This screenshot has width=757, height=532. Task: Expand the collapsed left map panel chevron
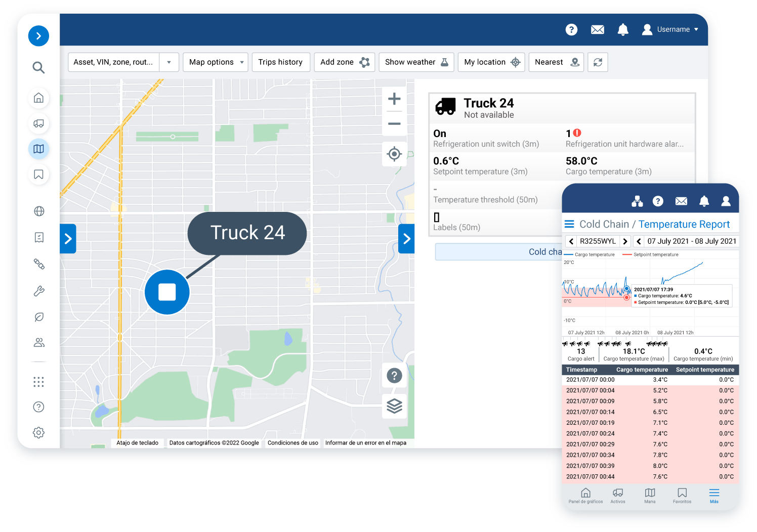pos(68,239)
